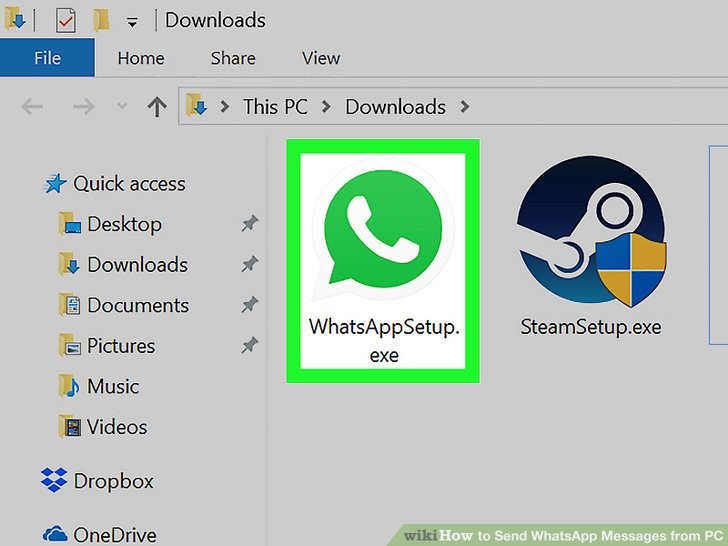Open Documents in the sidebar

(138, 305)
